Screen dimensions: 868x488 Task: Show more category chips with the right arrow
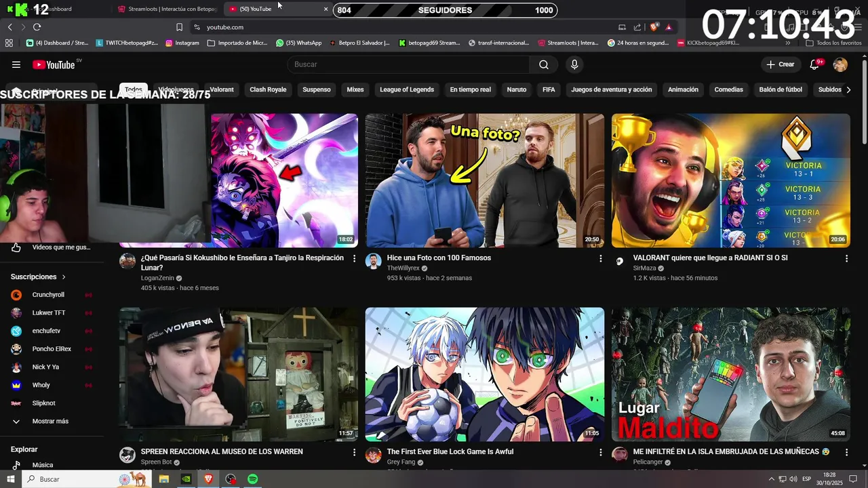(848, 89)
